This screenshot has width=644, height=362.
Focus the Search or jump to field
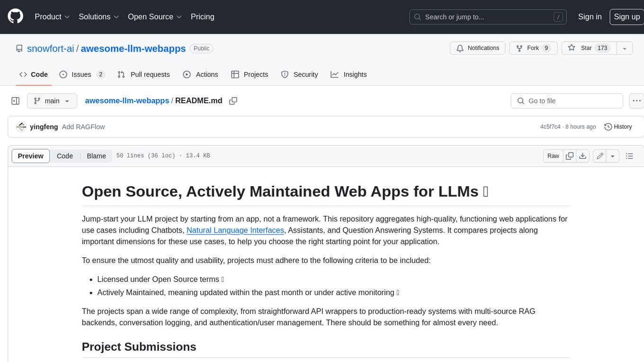(488, 17)
